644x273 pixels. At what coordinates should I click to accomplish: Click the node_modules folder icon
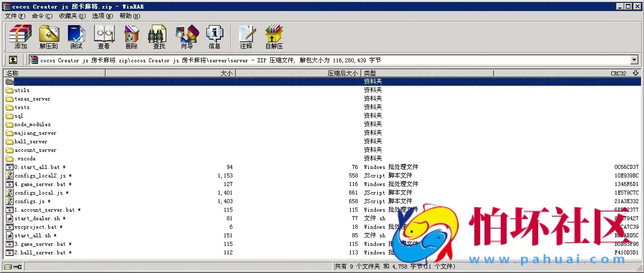click(10, 124)
